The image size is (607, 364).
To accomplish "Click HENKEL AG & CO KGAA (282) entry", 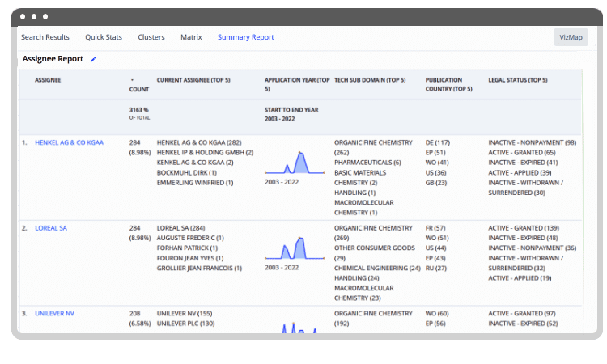I will pos(199,142).
